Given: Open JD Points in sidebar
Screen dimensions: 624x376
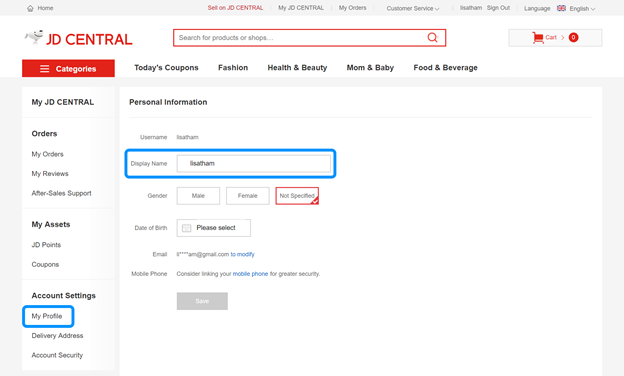Looking at the screenshot, I should [46, 245].
